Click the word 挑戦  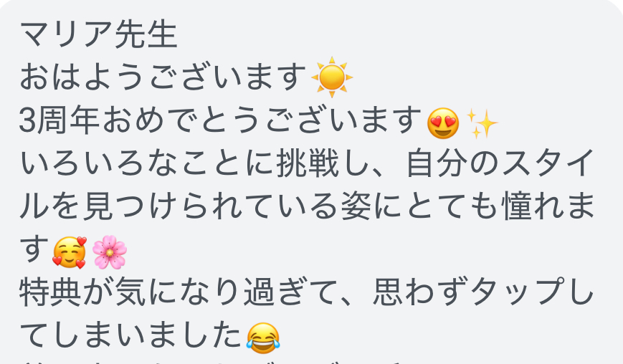point(308,163)
